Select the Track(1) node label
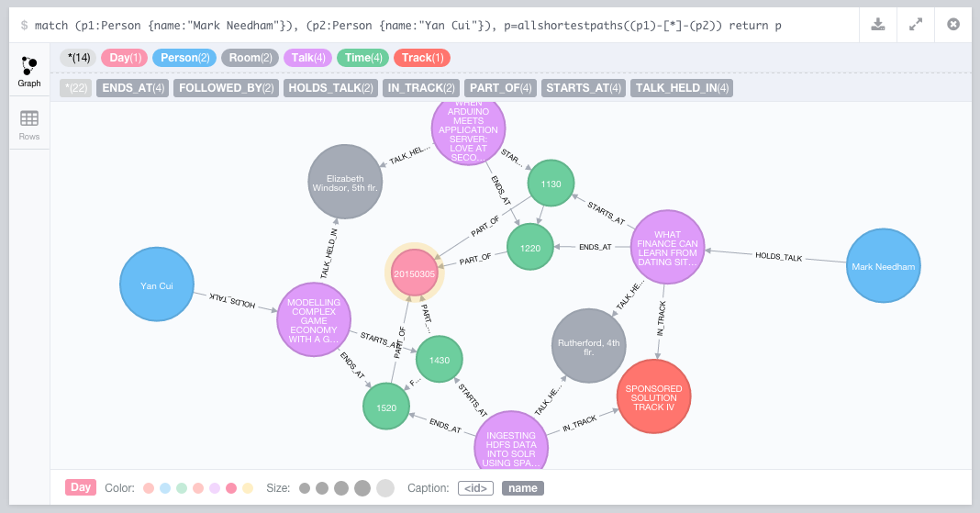 click(422, 58)
